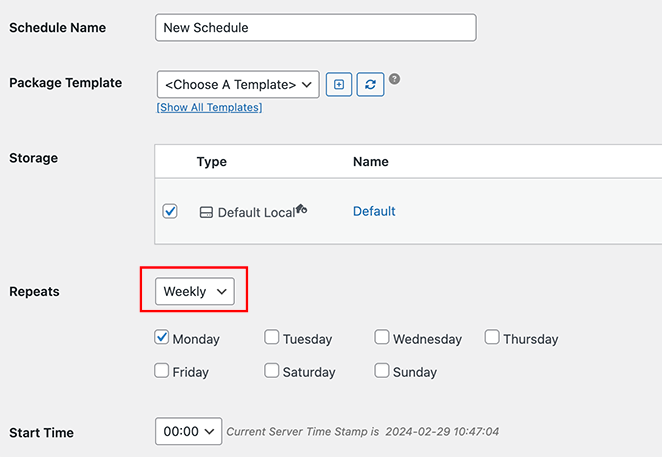Click the small badge icon after Default Local
Viewport: 662px width, 457px height.
301,209
